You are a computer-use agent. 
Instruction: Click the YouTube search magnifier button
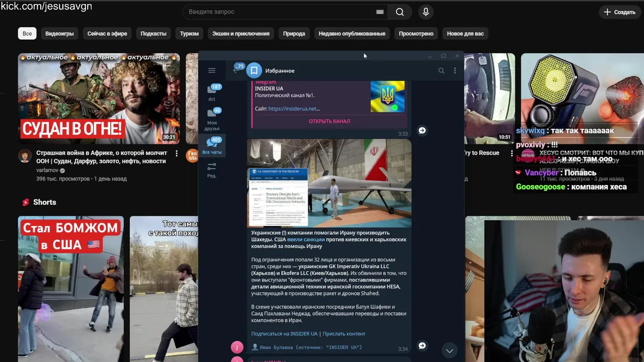point(400,12)
